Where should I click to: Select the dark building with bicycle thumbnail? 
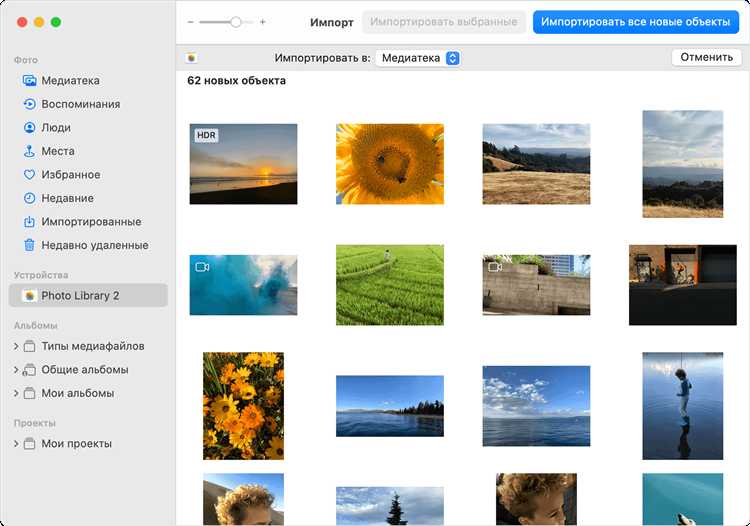[x=683, y=285]
